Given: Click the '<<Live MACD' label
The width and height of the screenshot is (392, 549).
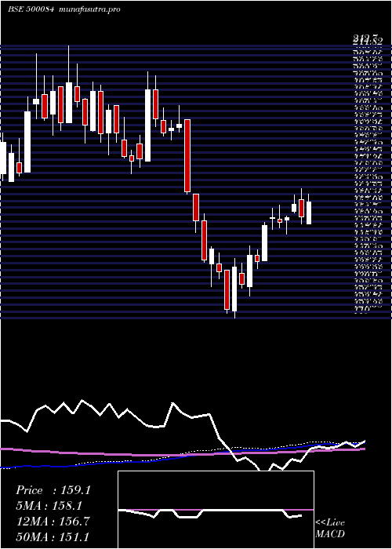Looking at the screenshot, I should (x=330, y=528).
